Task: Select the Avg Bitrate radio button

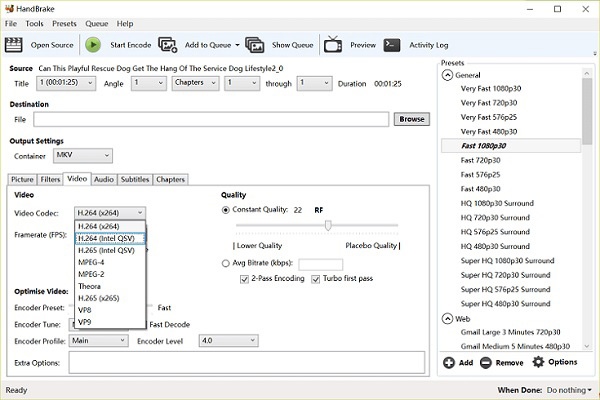Action: (x=226, y=263)
